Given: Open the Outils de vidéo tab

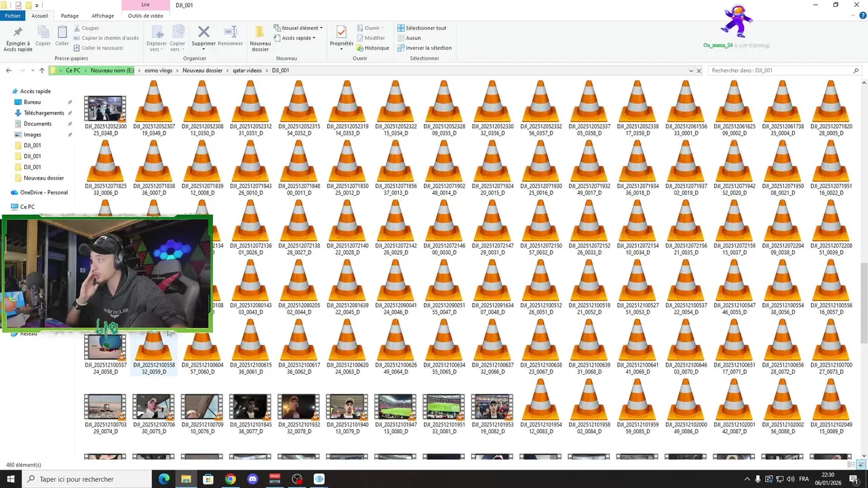Looking at the screenshot, I should point(145,16).
